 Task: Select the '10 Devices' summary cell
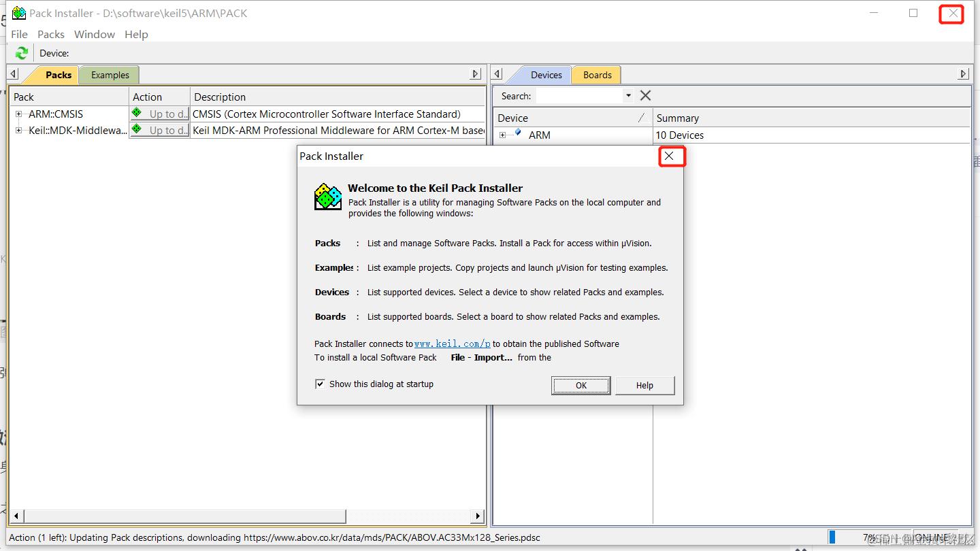(679, 135)
